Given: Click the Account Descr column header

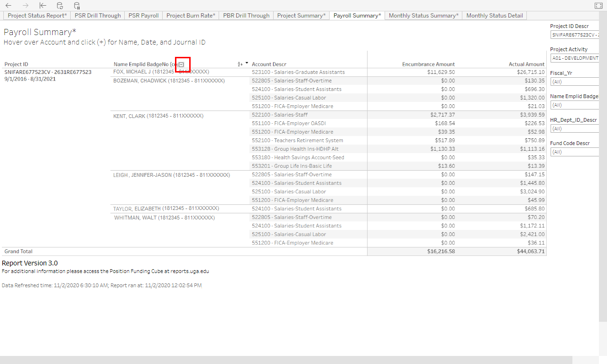Looking at the screenshot, I should click(269, 64).
